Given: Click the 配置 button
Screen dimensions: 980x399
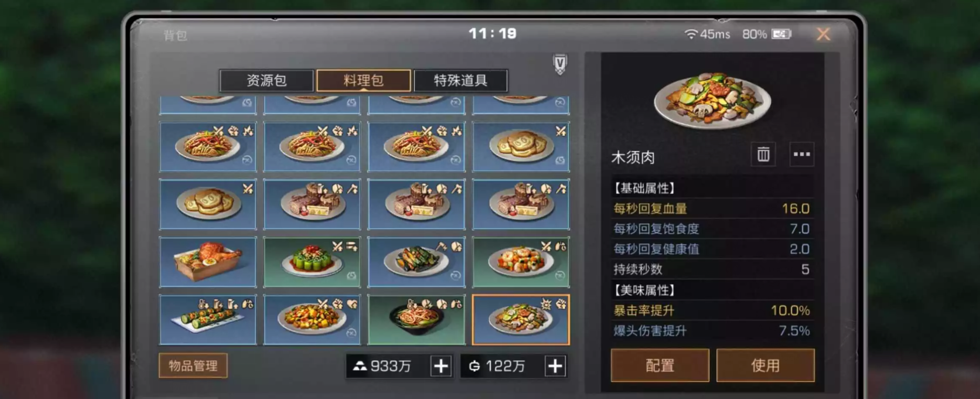Looking at the screenshot, I should pyautogui.click(x=660, y=365).
